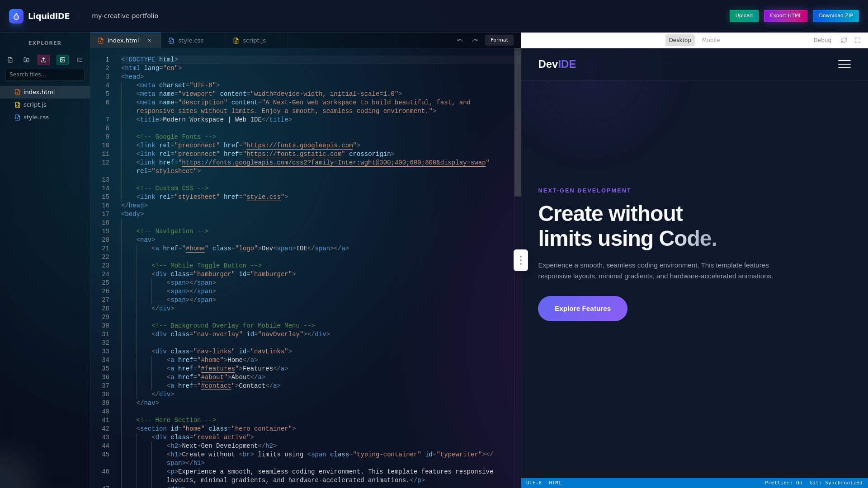868x488 pixels.
Task: Click the pink upload icon in Explorer
Action: (43, 60)
